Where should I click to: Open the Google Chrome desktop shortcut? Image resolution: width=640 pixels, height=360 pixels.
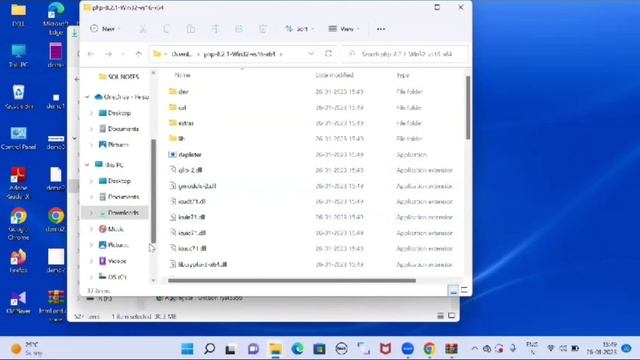[x=18, y=224]
